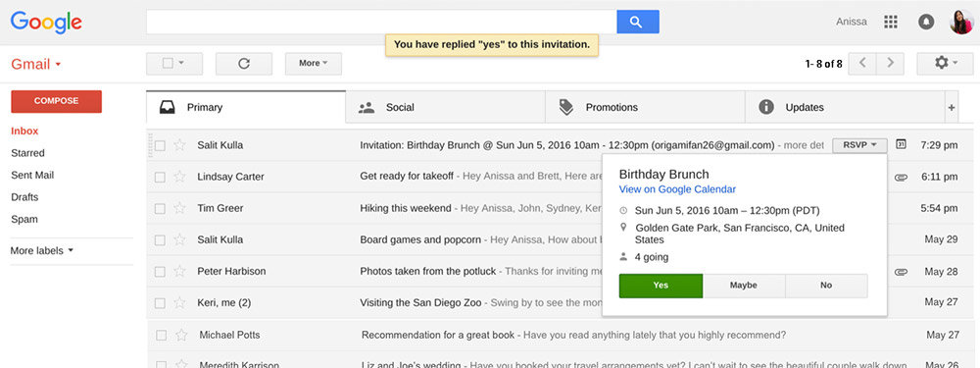Open the settings gear dropdown

(x=945, y=63)
